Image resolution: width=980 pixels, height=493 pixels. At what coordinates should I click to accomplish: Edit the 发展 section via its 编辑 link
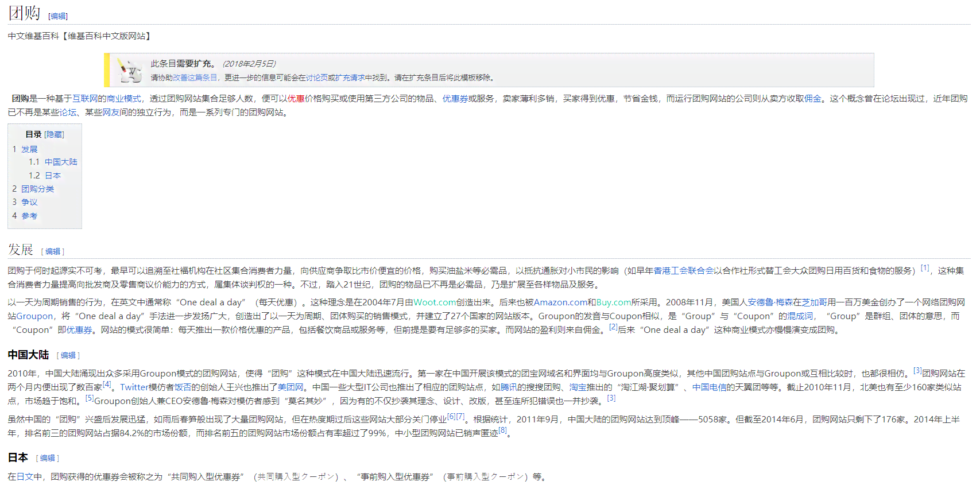tap(53, 251)
